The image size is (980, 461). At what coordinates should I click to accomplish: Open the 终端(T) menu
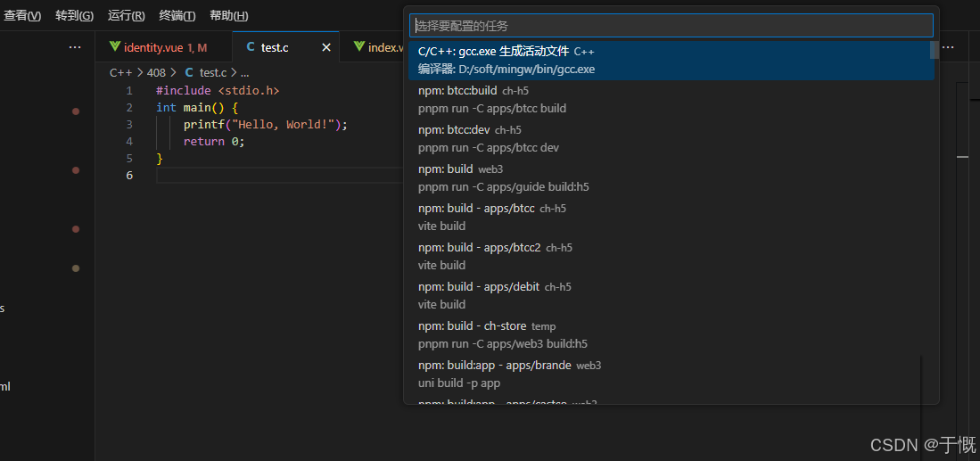[x=177, y=16]
